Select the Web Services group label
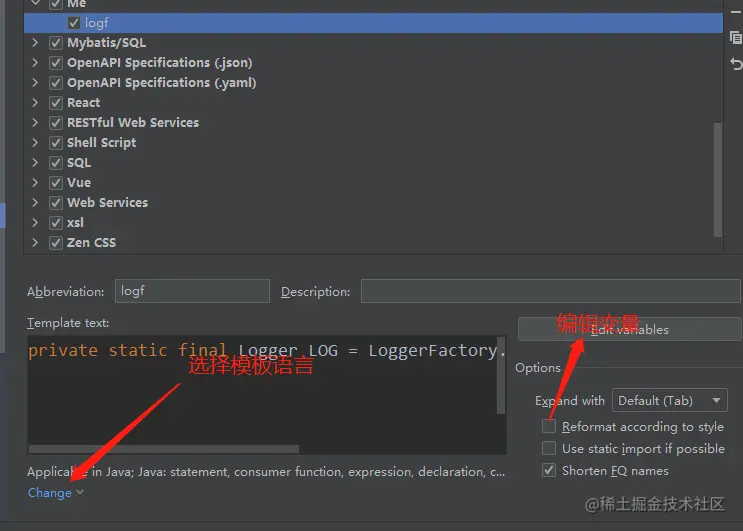The image size is (743, 531). [x=108, y=203]
